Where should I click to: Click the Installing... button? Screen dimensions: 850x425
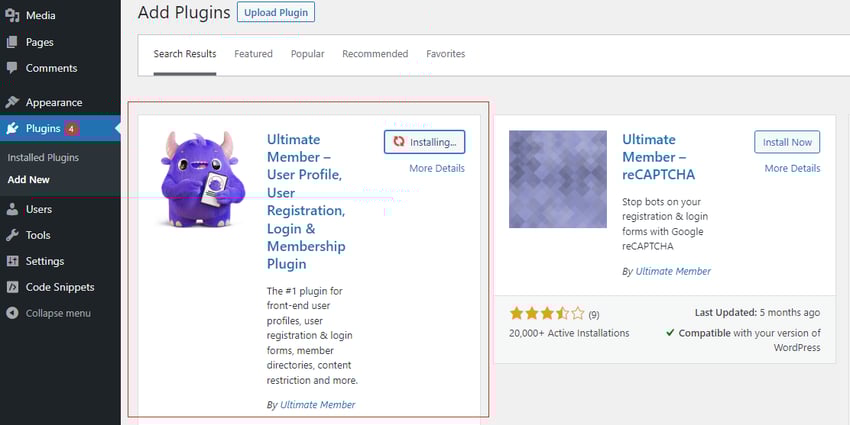click(x=424, y=142)
